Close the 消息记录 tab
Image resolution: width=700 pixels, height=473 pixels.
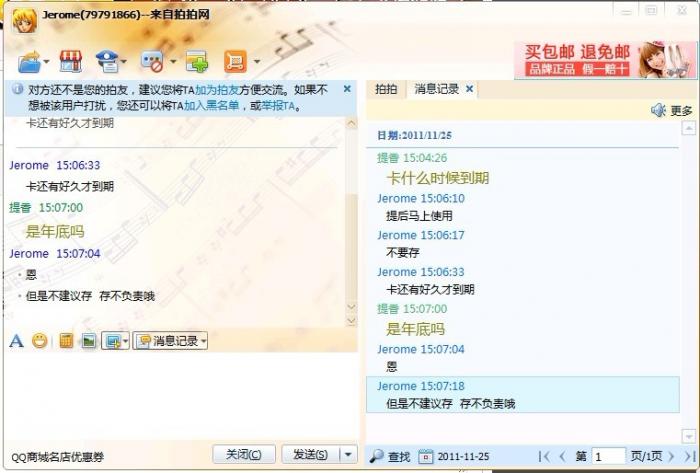click(469, 89)
